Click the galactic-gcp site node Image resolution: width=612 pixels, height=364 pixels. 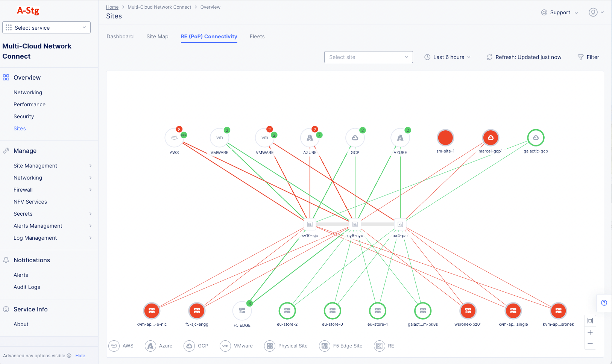click(x=536, y=138)
